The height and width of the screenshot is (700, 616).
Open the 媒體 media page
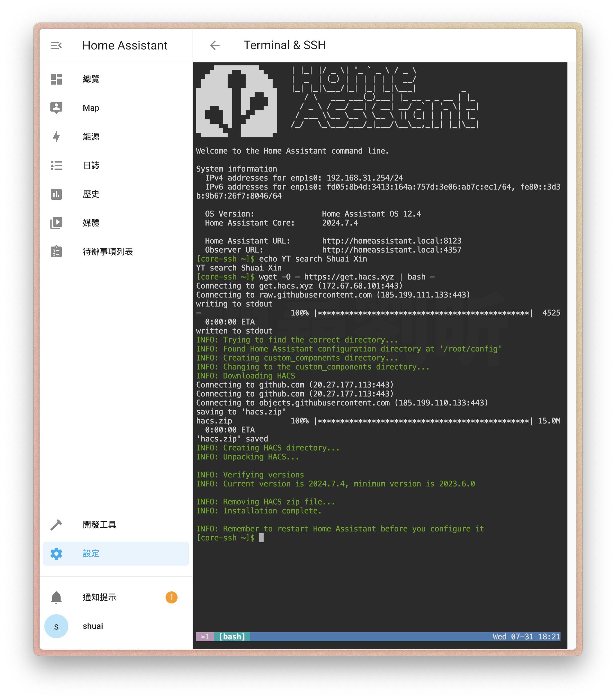click(116, 223)
